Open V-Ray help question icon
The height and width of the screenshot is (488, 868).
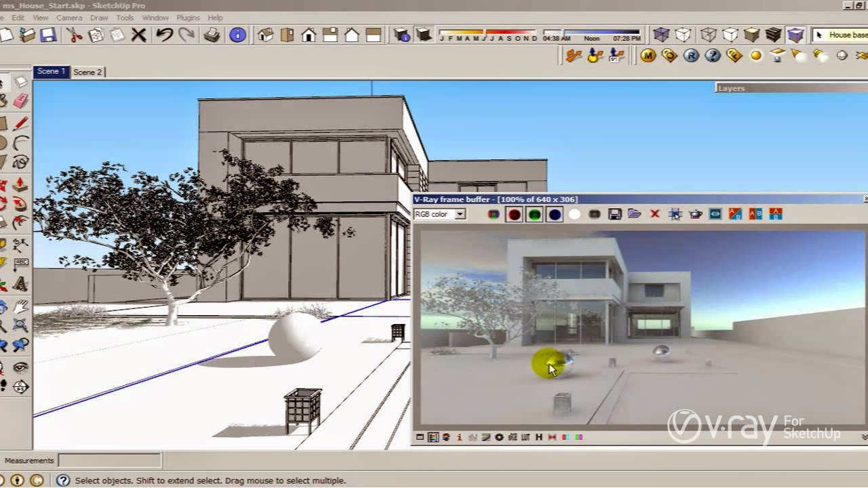[x=713, y=56]
